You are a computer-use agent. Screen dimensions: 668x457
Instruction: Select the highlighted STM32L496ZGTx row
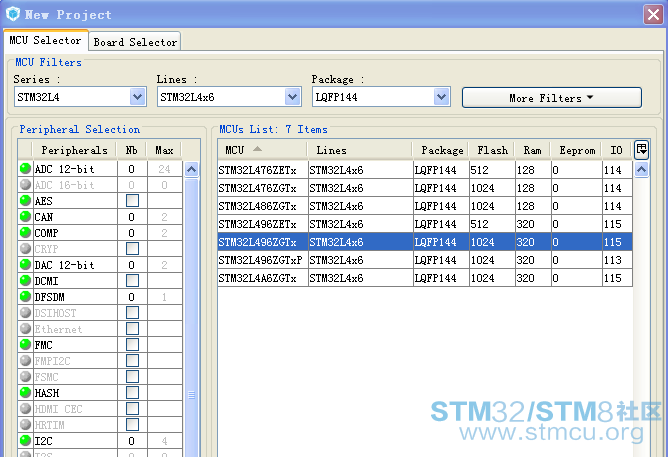tap(425, 242)
